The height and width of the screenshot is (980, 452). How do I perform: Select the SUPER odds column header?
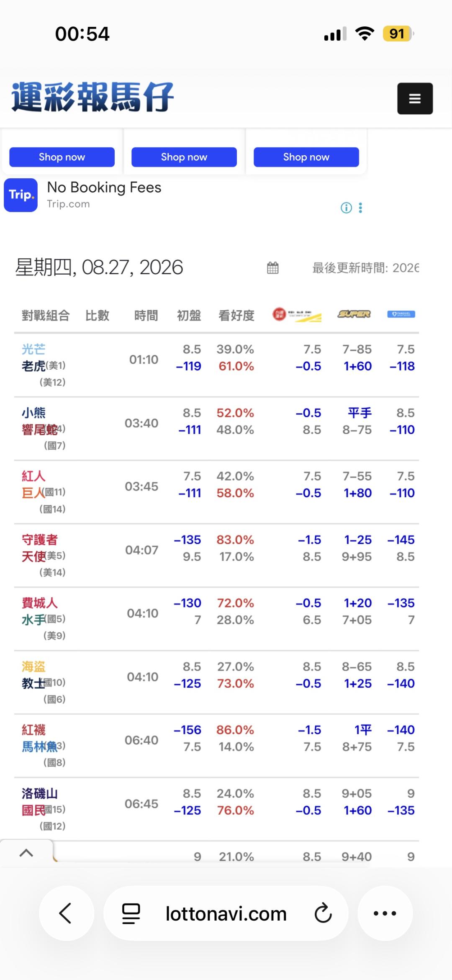tap(354, 314)
